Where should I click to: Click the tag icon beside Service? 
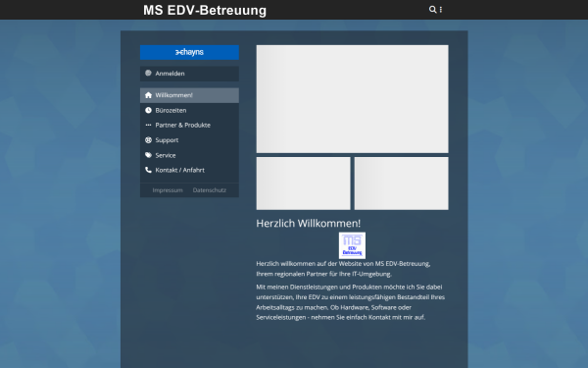[x=148, y=155]
